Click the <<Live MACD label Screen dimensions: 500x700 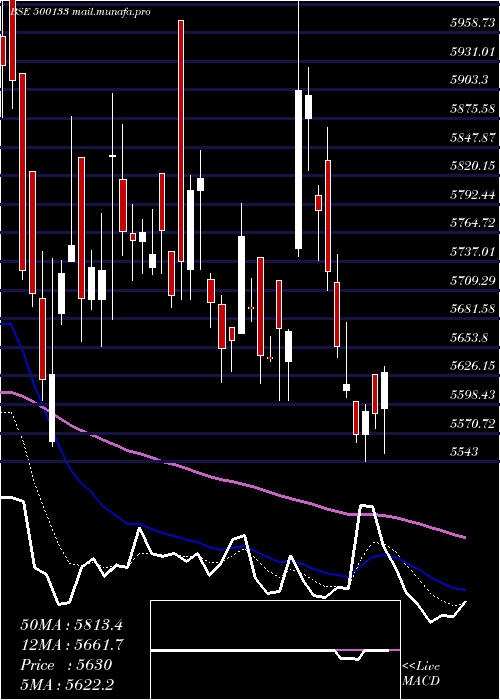coord(421,674)
